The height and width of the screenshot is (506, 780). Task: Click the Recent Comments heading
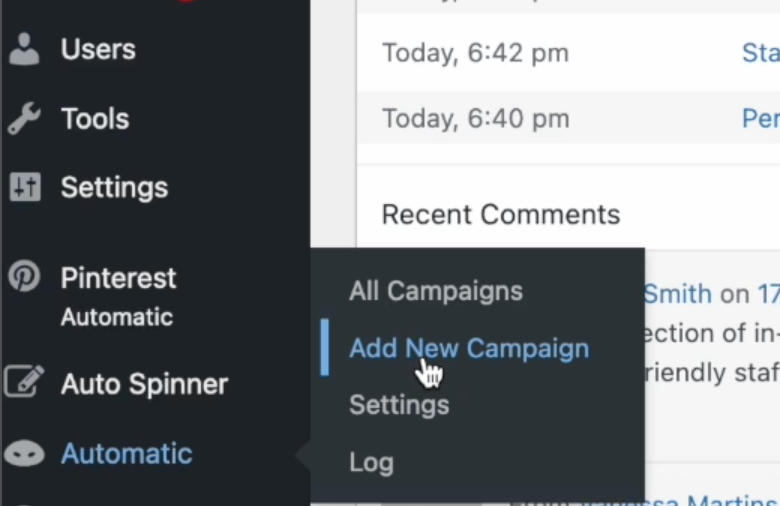pos(501,214)
